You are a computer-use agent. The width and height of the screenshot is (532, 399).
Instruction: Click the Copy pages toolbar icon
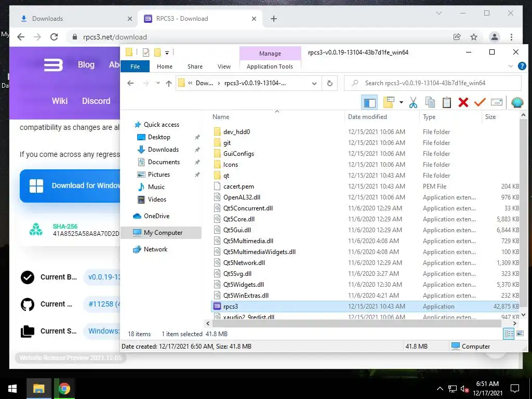(430, 102)
